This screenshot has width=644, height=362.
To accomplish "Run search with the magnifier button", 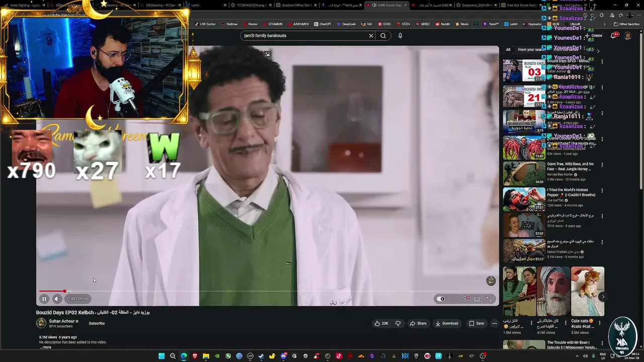I will point(383,36).
